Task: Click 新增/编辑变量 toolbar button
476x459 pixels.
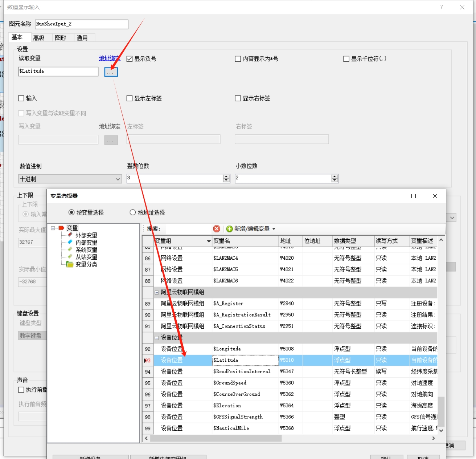Action: pyautogui.click(x=251, y=229)
